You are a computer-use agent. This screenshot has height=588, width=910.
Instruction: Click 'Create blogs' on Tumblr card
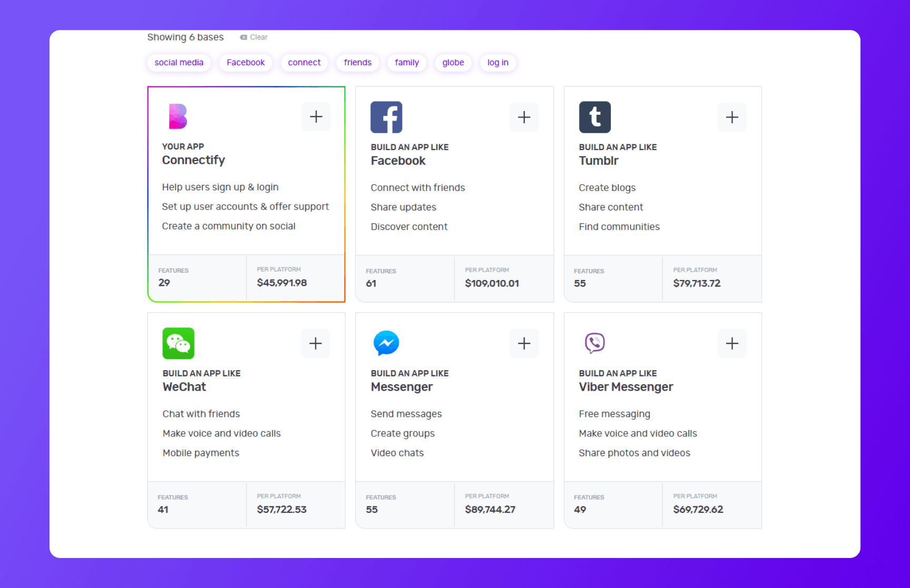click(x=607, y=188)
